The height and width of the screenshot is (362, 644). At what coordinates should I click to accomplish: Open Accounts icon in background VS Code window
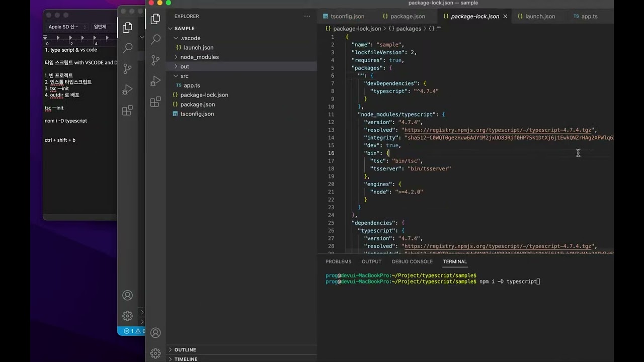click(x=127, y=295)
